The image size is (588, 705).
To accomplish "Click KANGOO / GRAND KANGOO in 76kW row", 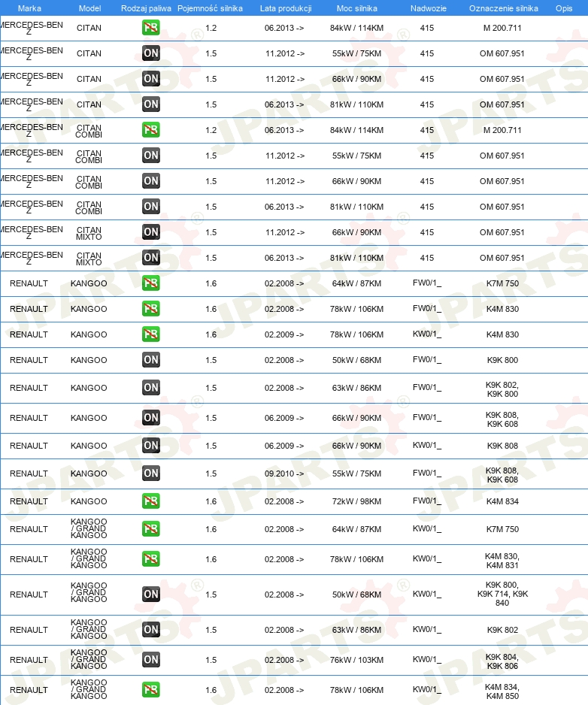I will [89, 660].
